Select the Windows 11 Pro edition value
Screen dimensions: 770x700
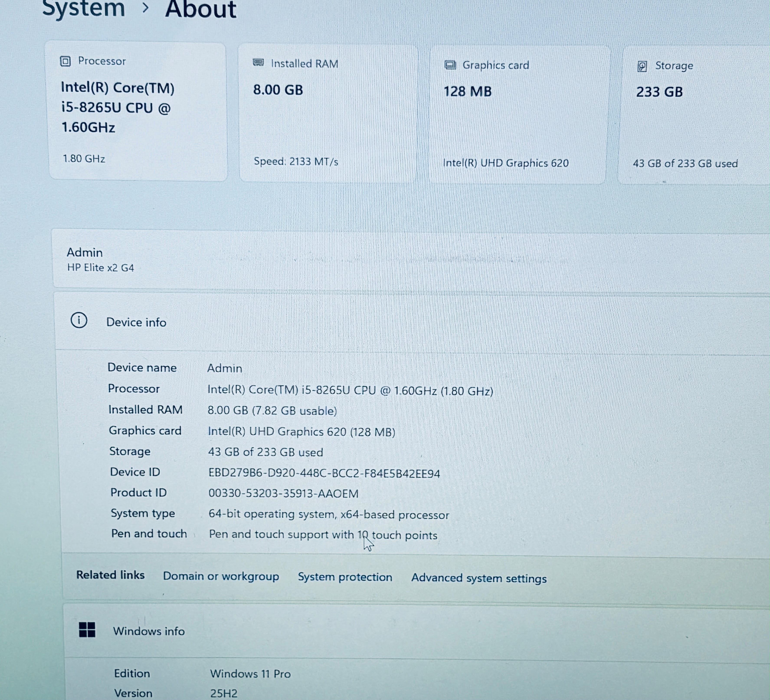click(251, 674)
